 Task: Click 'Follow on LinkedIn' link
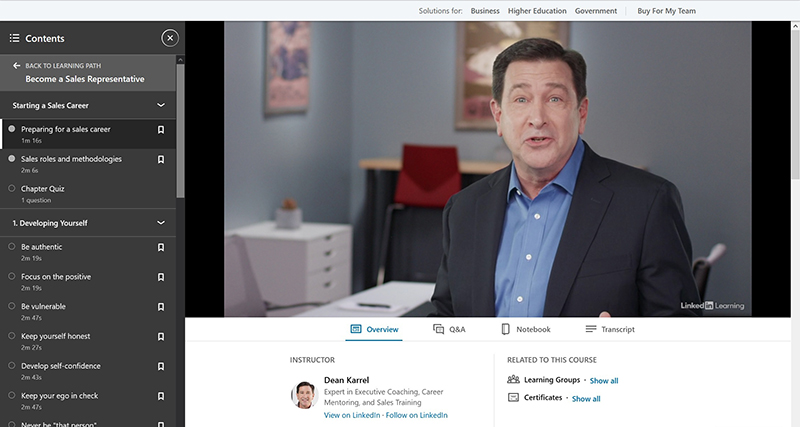coord(416,415)
